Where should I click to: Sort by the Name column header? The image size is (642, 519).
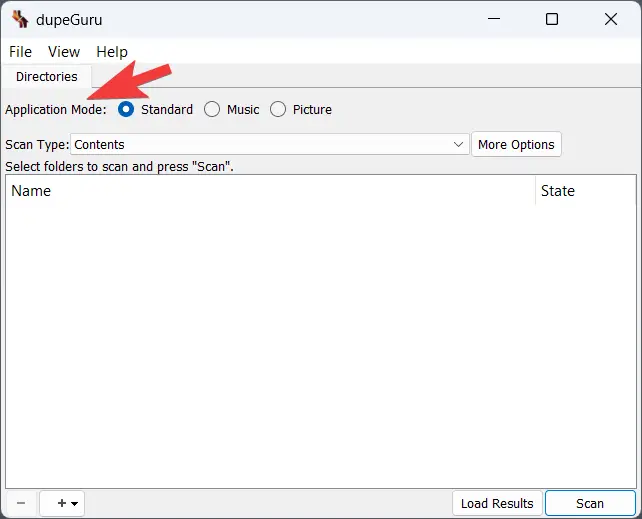[x=270, y=191]
